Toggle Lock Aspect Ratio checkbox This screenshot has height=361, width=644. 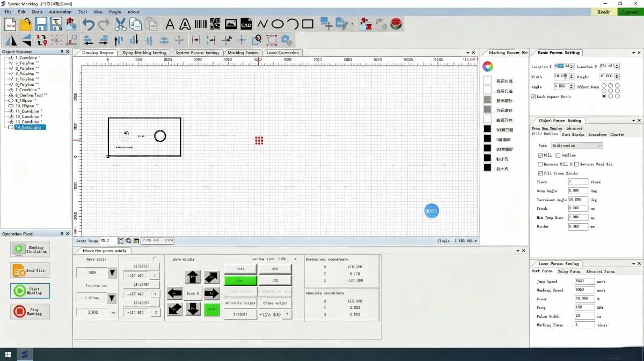[533, 97]
